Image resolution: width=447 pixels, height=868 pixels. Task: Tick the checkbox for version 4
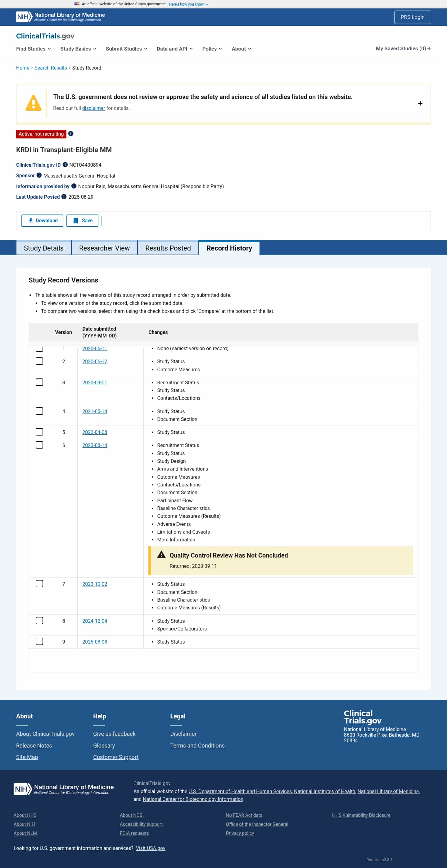click(x=39, y=411)
